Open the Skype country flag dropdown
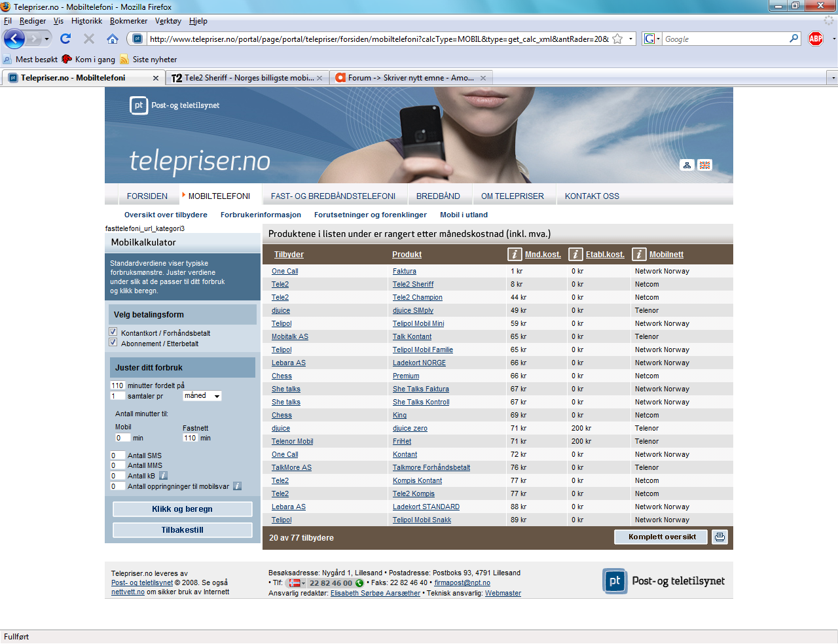 [x=297, y=583]
